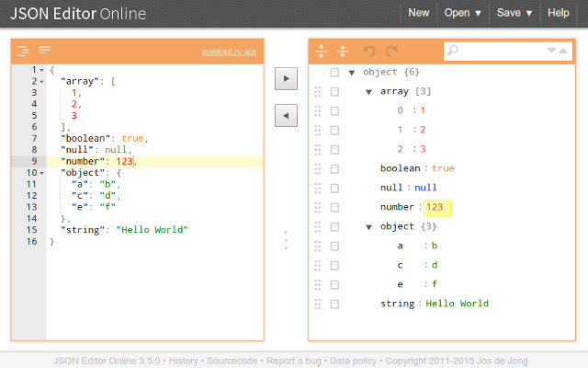Screen dimensions: 588x368
Task: Click the next search result arrow
Action: 551,51
